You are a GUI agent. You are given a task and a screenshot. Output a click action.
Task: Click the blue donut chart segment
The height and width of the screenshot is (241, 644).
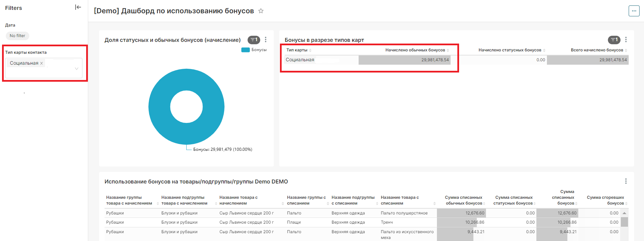coord(159,107)
